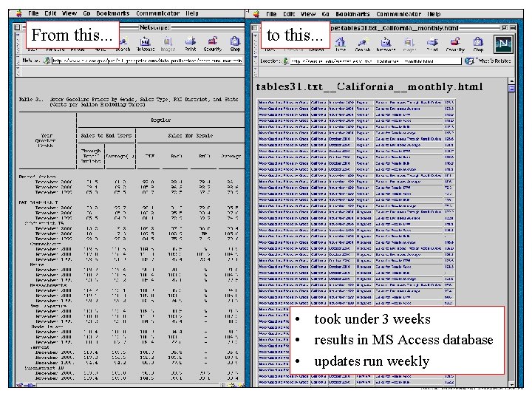532x399 pixels.
Task: Click the Netscape N logo in right window
Action: coord(503,44)
